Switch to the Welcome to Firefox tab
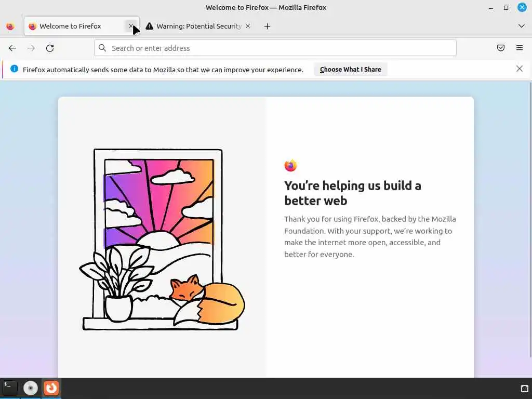The height and width of the screenshot is (399, 532). [x=82, y=26]
